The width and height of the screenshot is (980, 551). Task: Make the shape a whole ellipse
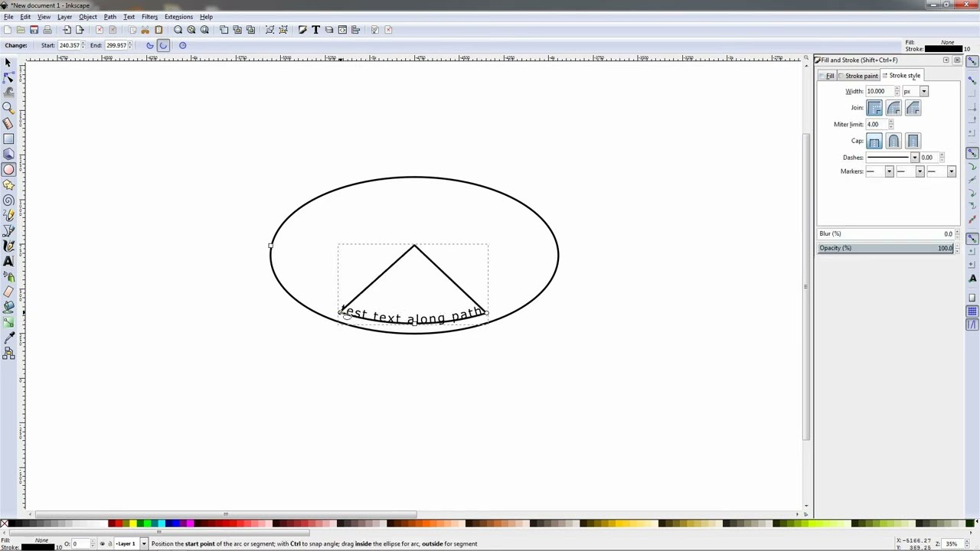(x=182, y=45)
